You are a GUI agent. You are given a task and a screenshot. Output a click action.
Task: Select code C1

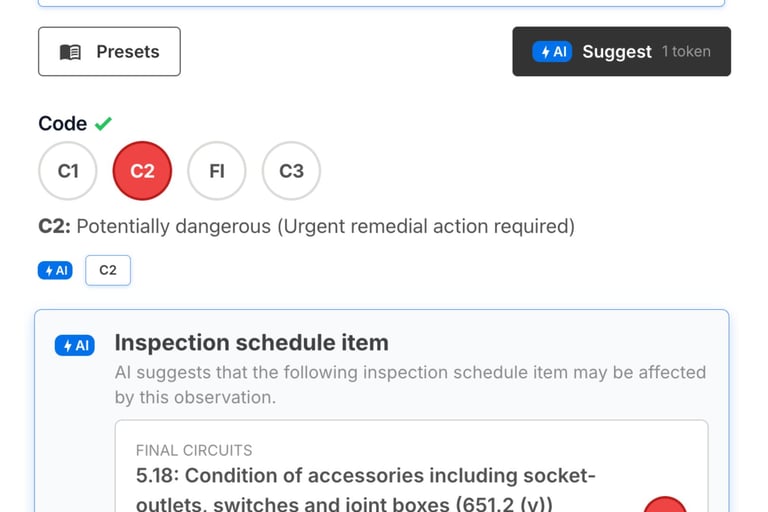coord(68,171)
